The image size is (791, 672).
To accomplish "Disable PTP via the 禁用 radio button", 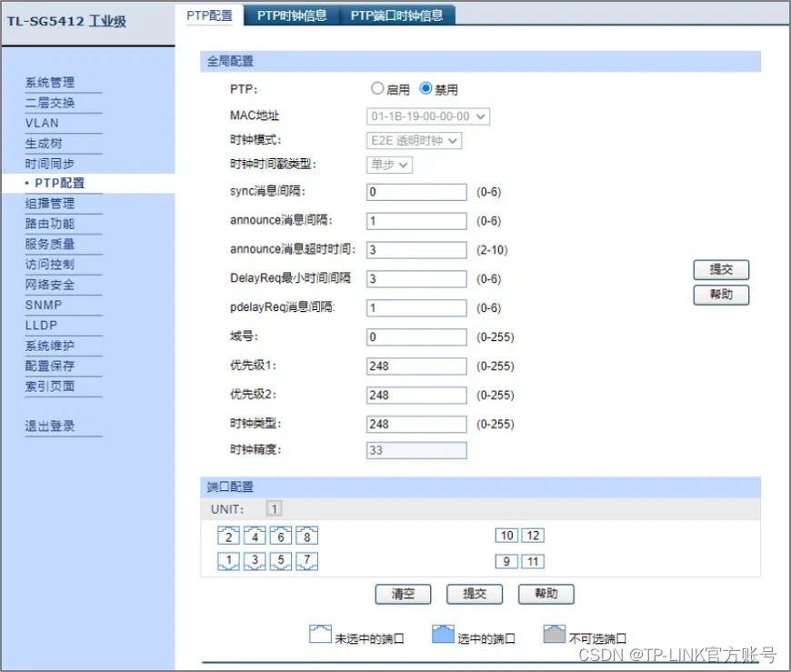I will pyautogui.click(x=426, y=88).
